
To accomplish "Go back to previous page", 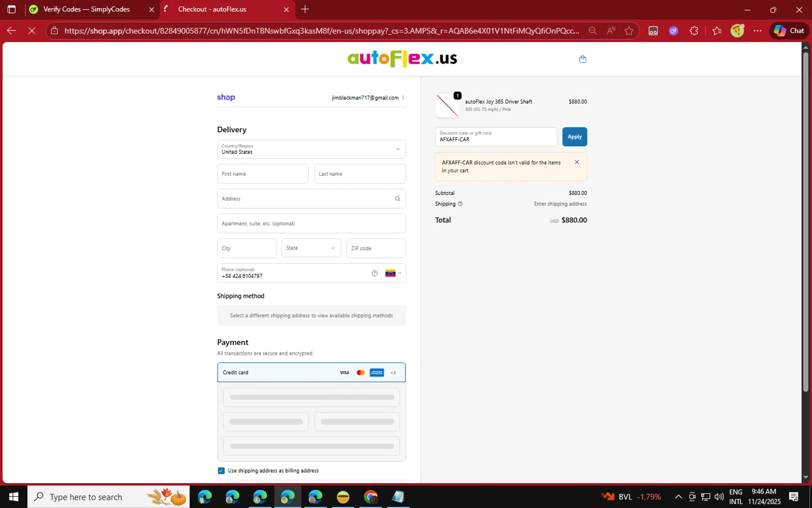I will point(11,31).
